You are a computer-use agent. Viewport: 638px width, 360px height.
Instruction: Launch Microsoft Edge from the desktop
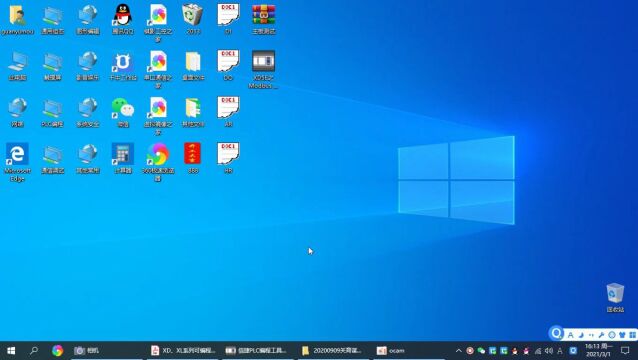click(17, 161)
